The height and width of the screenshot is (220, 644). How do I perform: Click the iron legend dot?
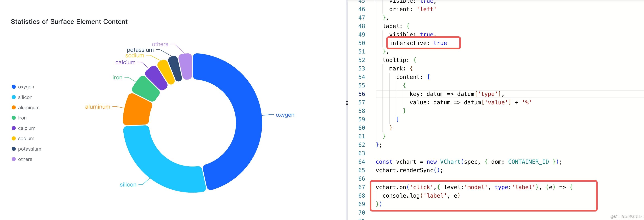14,118
